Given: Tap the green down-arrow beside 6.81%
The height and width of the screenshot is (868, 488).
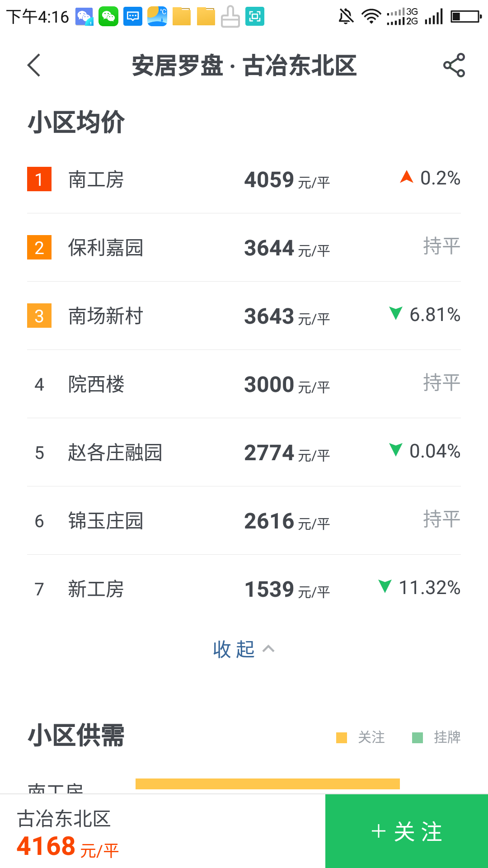Looking at the screenshot, I should coord(396,313).
